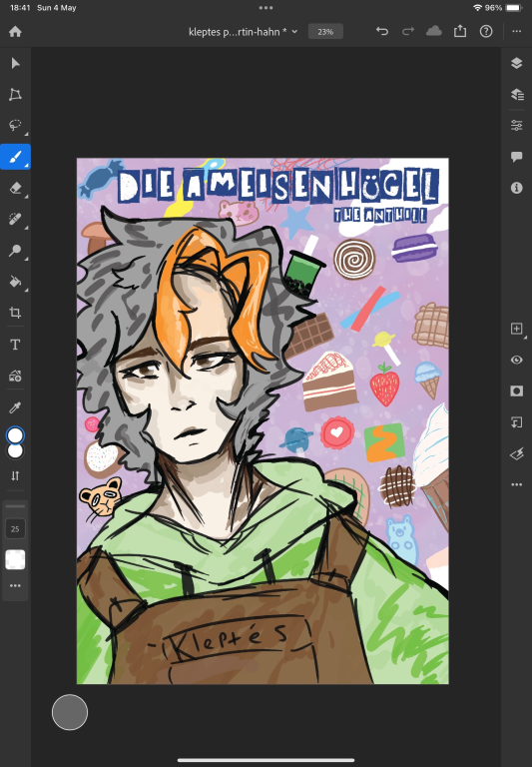Open the brush hardness setting swatch
Image resolution: width=532 pixels, height=767 pixels.
(x=15, y=559)
